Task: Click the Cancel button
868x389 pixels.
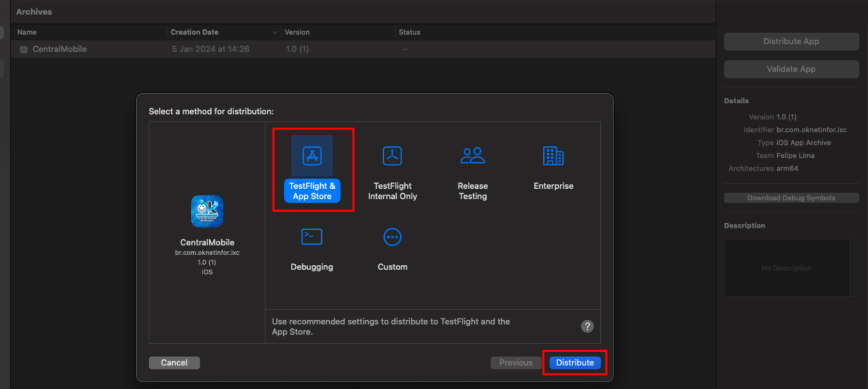Action: click(x=174, y=362)
